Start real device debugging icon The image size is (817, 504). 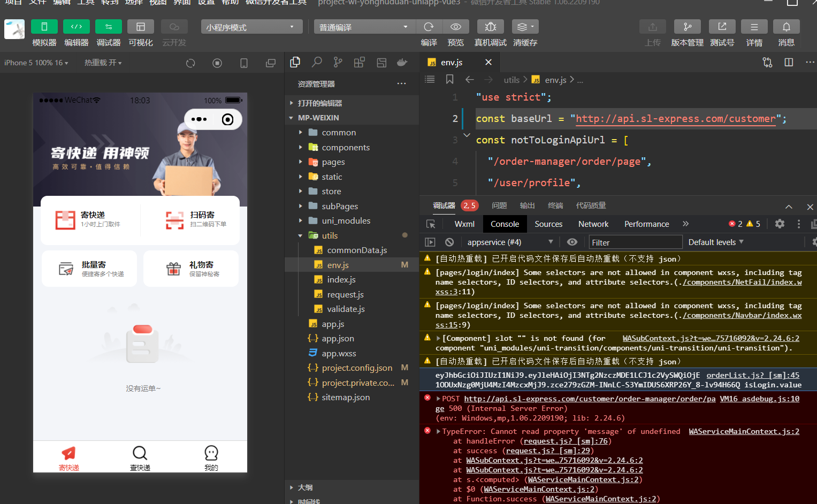[x=490, y=27]
